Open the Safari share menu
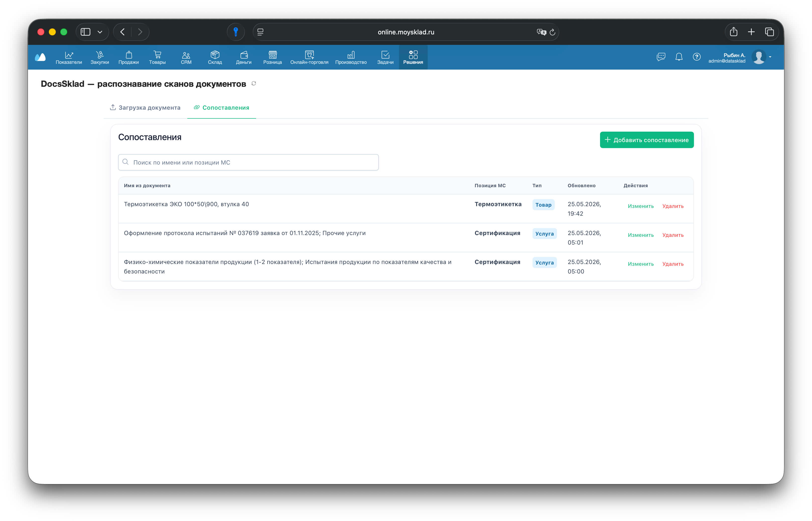 [734, 32]
